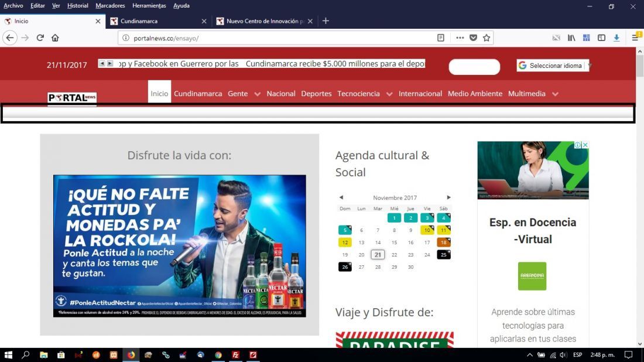The width and height of the screenshot is (644, 362).
Task: Show site information icon in address bar
Action: [126, 38]
